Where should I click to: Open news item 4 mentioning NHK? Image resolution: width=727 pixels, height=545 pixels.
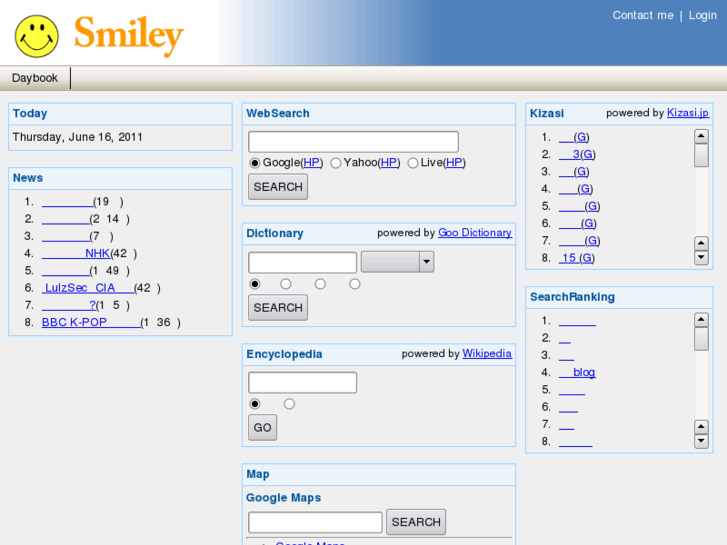[x=76, y=253]
